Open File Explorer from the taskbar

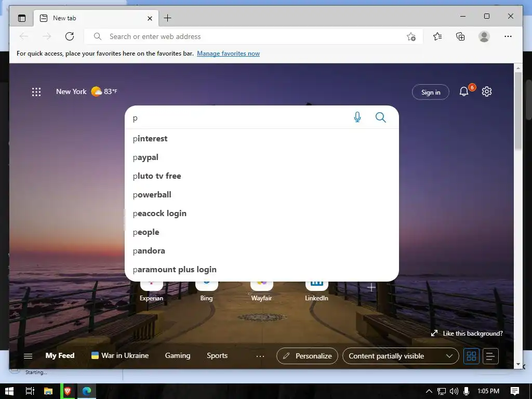pyautogui.click(x=48, y=391)
